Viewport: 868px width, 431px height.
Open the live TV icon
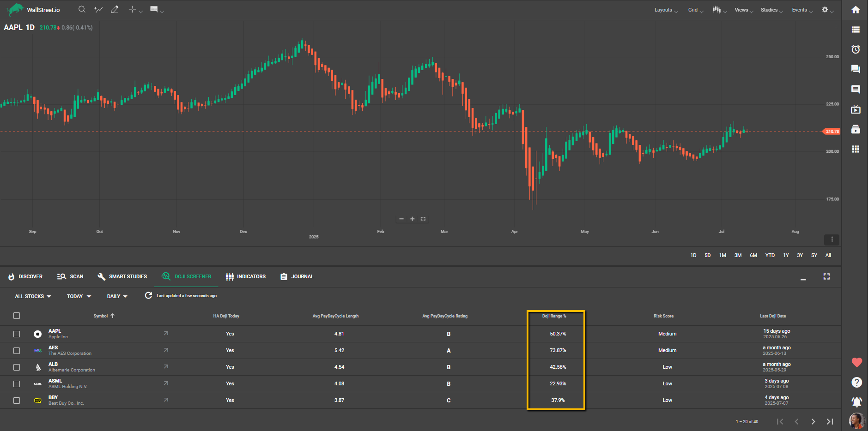[856, 109]
